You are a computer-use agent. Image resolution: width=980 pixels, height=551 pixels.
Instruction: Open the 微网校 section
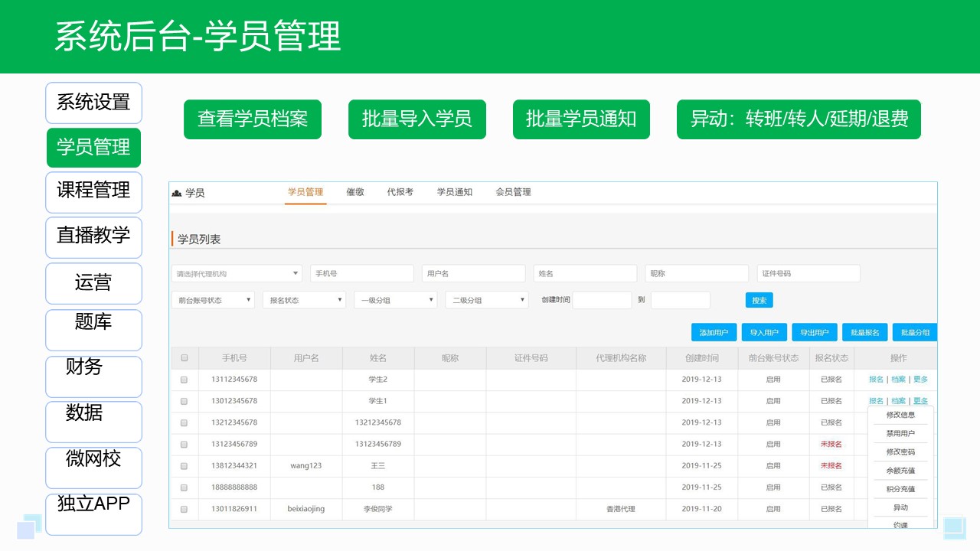pos(93,468)
